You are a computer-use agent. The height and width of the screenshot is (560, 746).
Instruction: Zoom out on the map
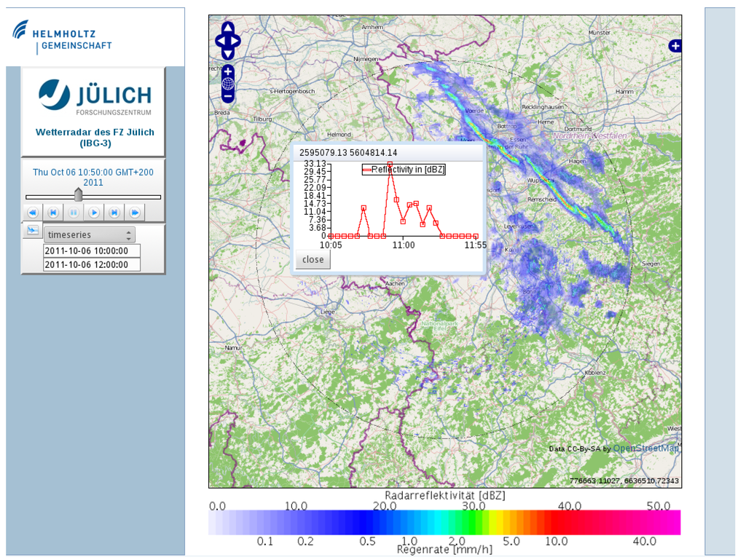coord(228,96)
